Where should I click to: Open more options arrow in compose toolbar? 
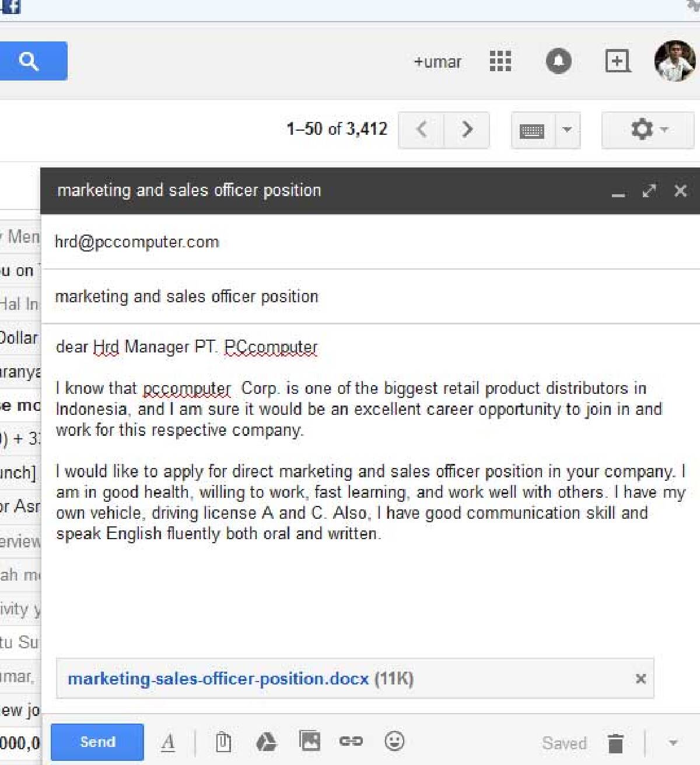(x=673, y=743)
